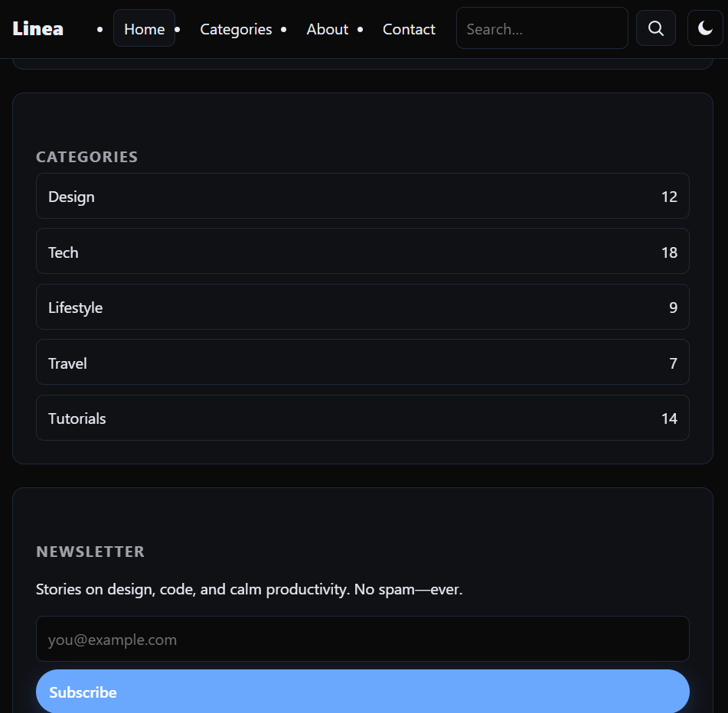Select the Tech category row
Viewport: 728px width, 713px height.
[363, 252]
